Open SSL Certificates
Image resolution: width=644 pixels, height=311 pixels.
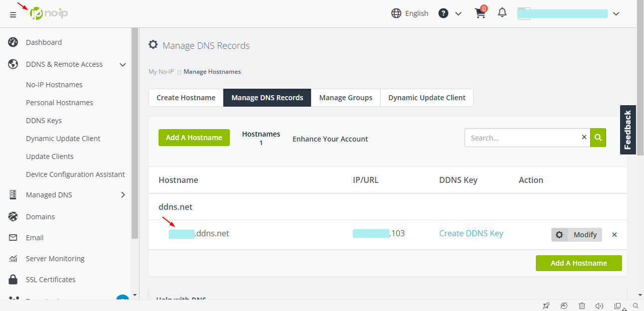(51, 280)
